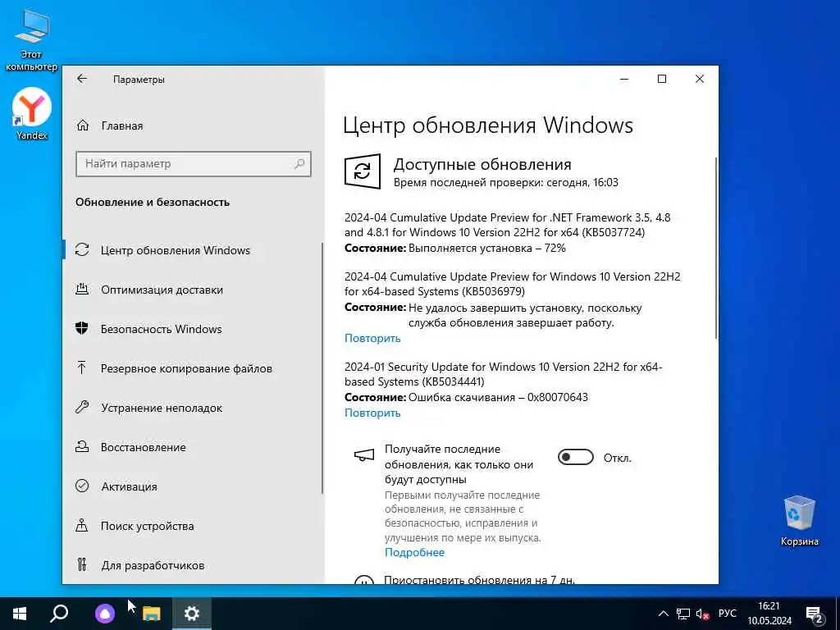Click the status text Выполняется установка – 72%
This screenshot has height=630, width=840.
486,248
